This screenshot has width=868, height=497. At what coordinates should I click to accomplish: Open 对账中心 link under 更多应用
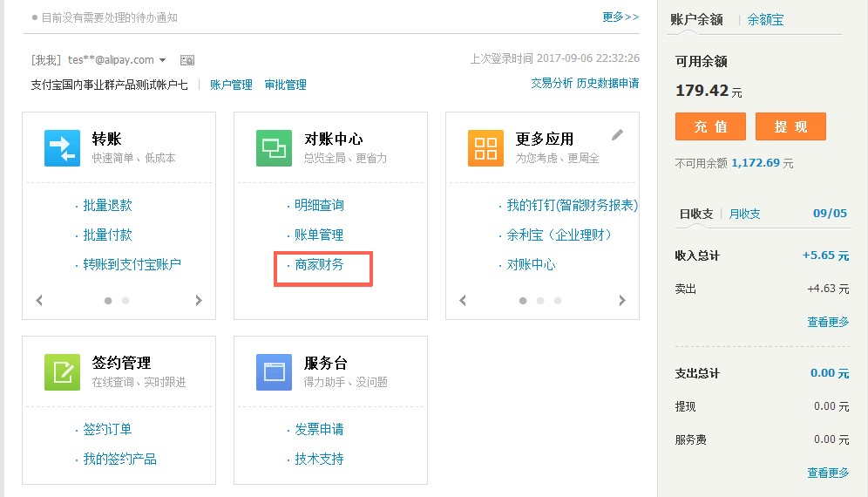pos(531,264)
